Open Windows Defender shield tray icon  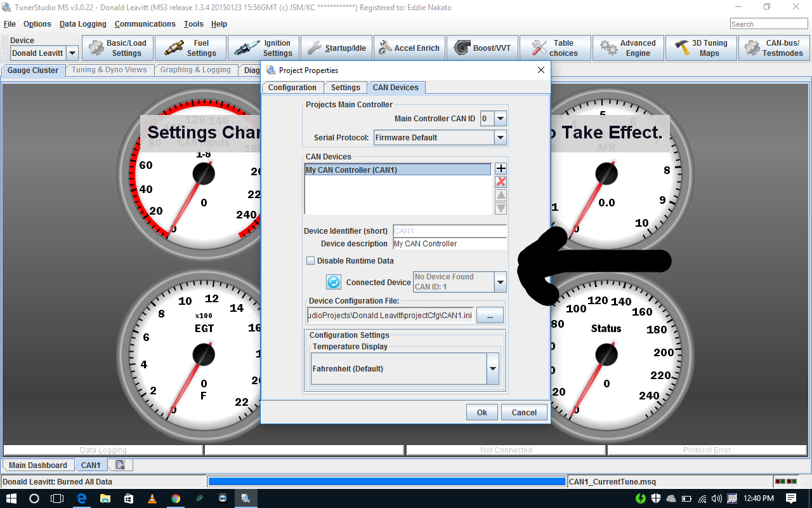click(657, 498)
